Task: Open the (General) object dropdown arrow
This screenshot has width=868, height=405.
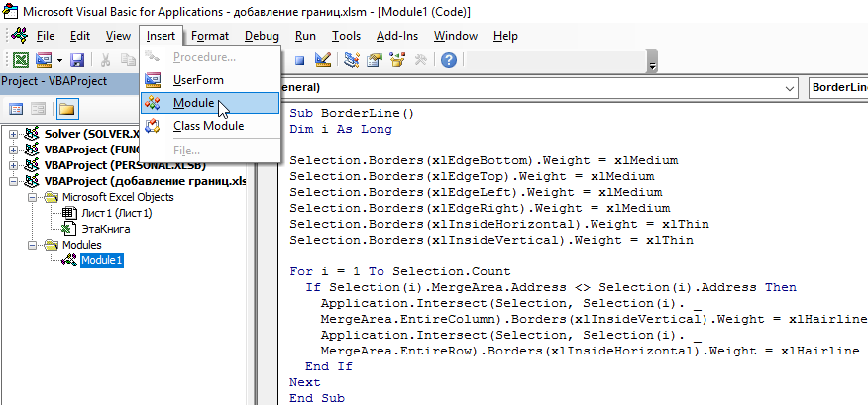Action: pos(789,88)
